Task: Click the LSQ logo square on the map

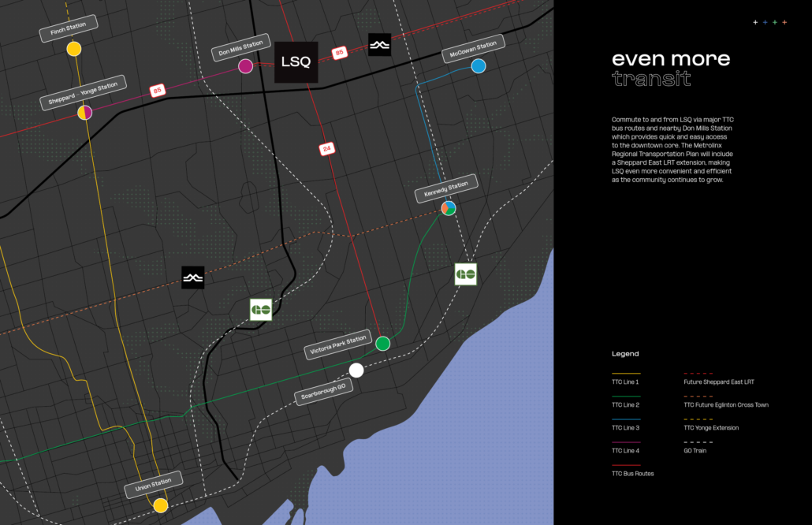Action: coord(296,62)
